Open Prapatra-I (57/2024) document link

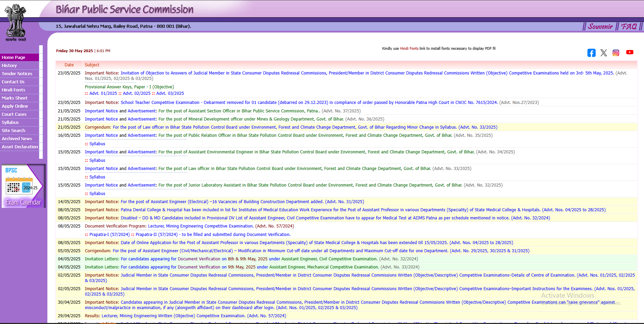tap(109, 235)
